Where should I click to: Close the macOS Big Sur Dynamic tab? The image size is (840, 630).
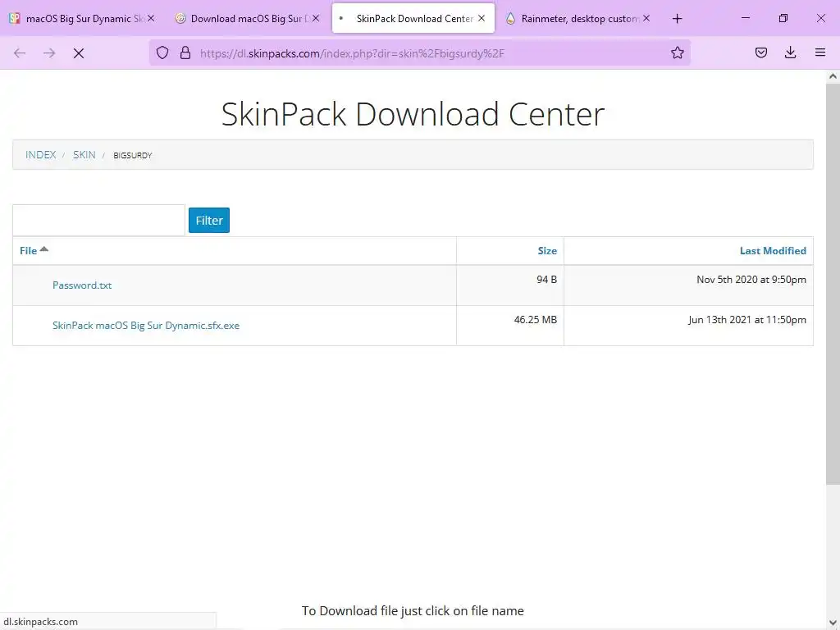click(151, 18)
